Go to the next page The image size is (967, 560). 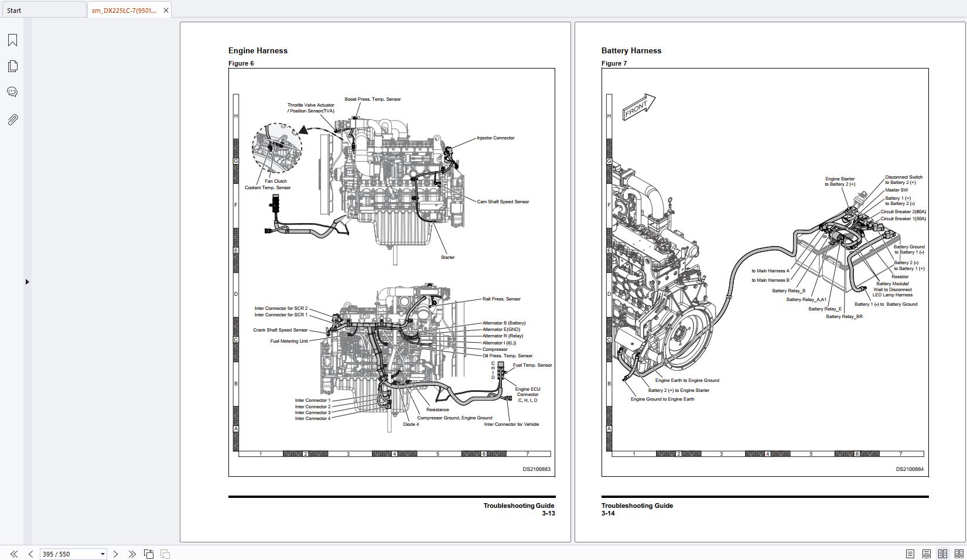click(x=115, y=554)
